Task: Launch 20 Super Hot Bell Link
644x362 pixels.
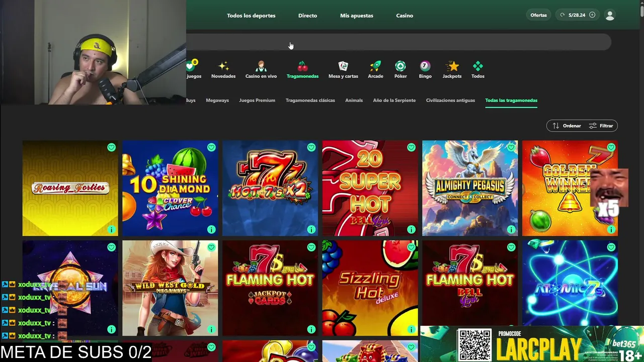Action: tap(370, 188)
